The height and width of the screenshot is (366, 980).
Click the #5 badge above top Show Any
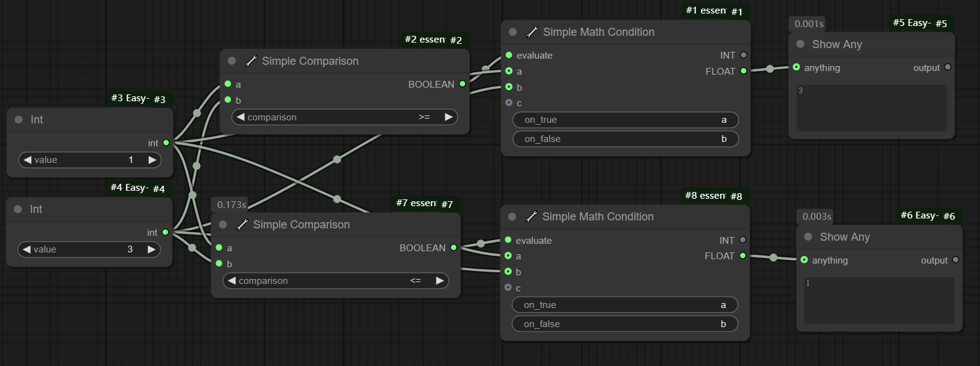coord(941,23)
